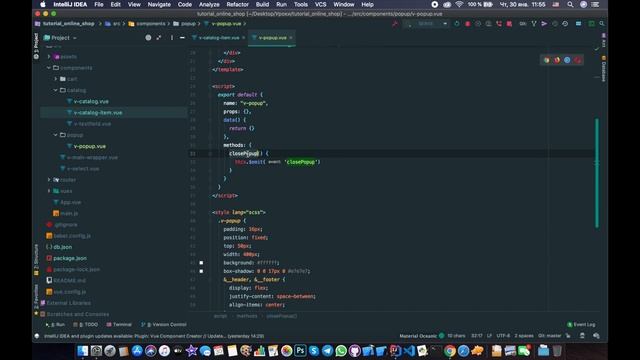Open in Chrome browser preview icon

[547, 60]
